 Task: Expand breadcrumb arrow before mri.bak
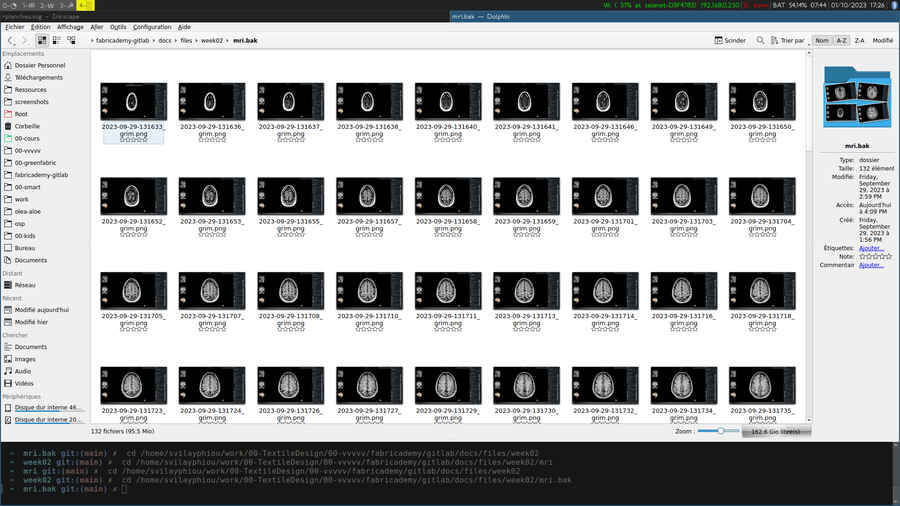[228, 41]
